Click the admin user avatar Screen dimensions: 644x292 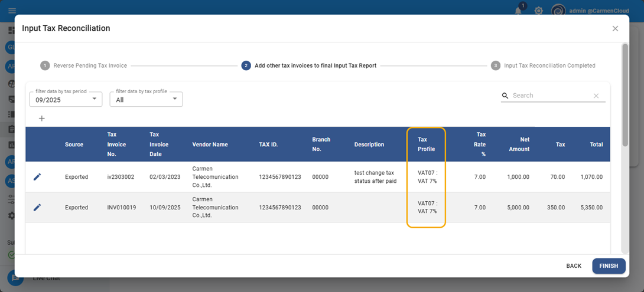[558, 11]
